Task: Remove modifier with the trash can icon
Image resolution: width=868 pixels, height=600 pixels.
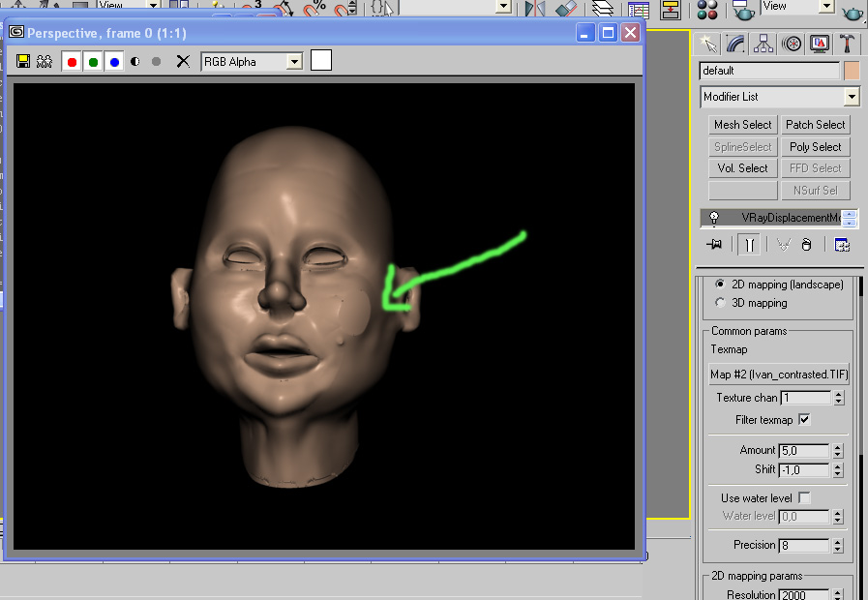Action: [807, 244]
